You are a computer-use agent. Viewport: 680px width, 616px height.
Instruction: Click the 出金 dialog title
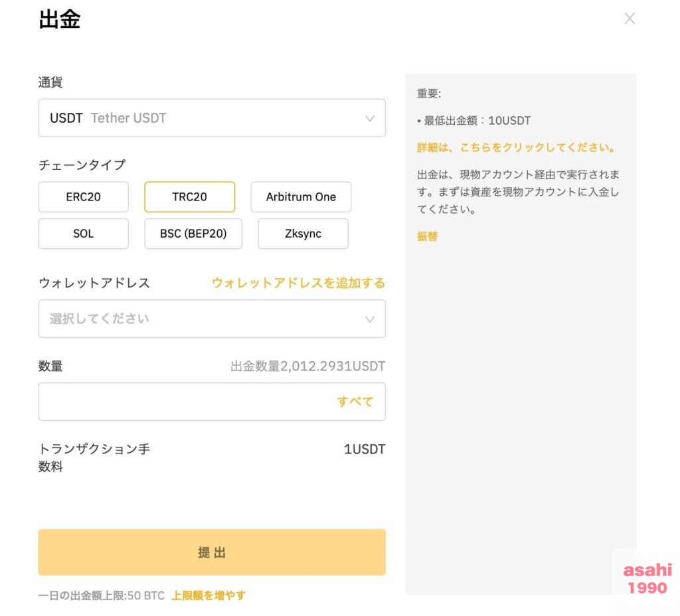coord(59,19)
